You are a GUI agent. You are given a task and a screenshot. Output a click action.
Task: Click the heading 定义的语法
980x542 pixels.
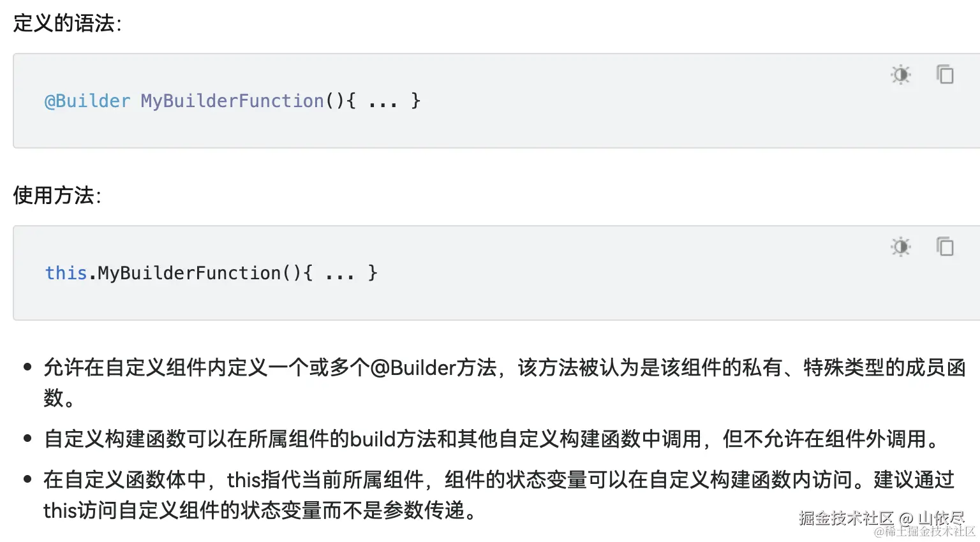point(67,24)
